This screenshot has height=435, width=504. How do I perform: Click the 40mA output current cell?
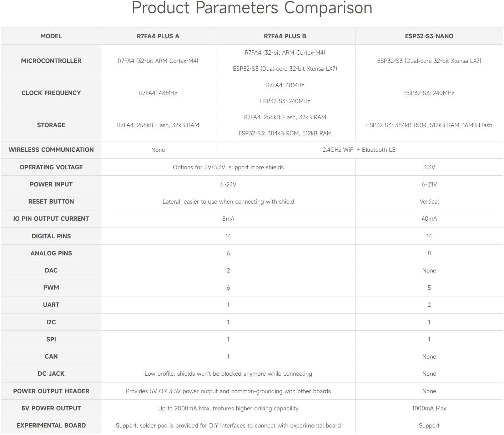[x=429, y=219]
